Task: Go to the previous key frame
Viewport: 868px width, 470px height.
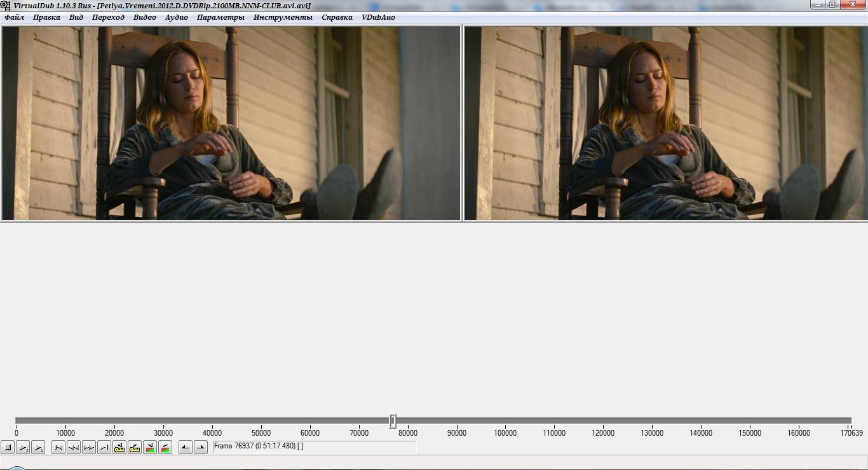Action: coord(119,447)
